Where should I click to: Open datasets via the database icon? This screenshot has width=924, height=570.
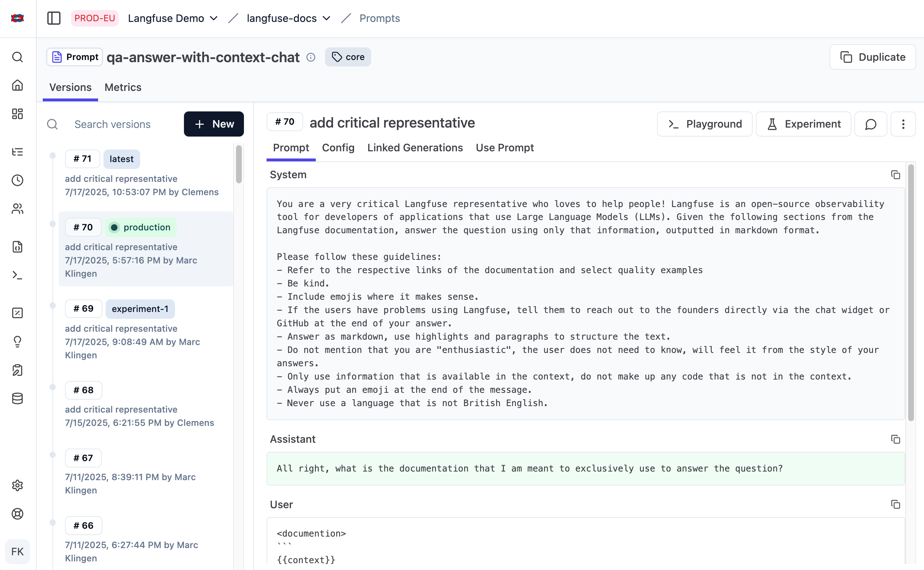point(18,399)
